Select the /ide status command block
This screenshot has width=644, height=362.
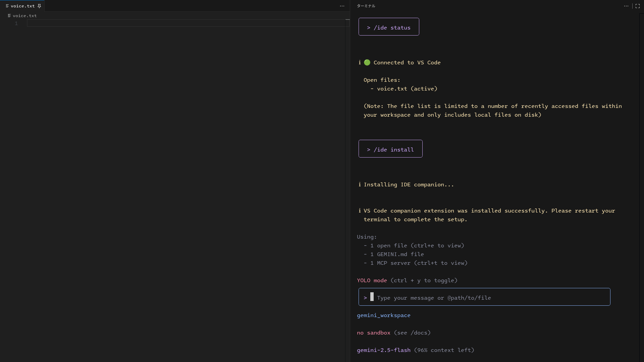point(388,27)
